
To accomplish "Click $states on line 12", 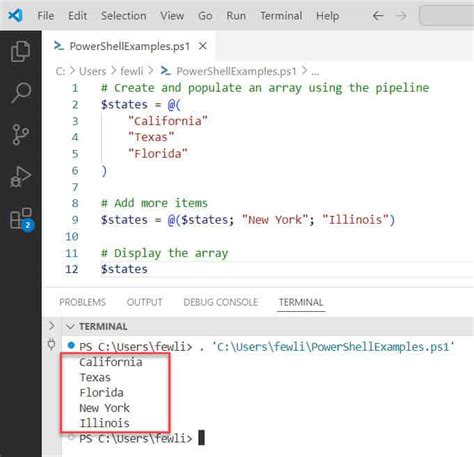I will tap(124, 269).
